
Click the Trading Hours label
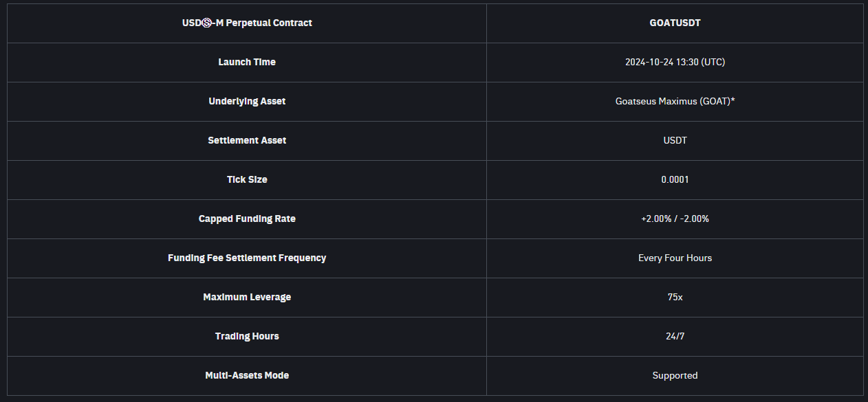coord(247,336)
